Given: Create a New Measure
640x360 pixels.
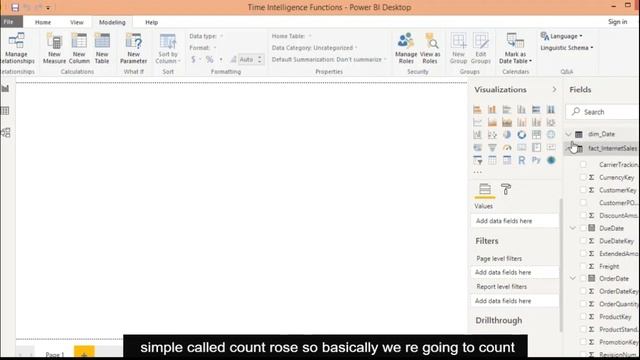Looking at the screenshot, I should click(54, 48).
